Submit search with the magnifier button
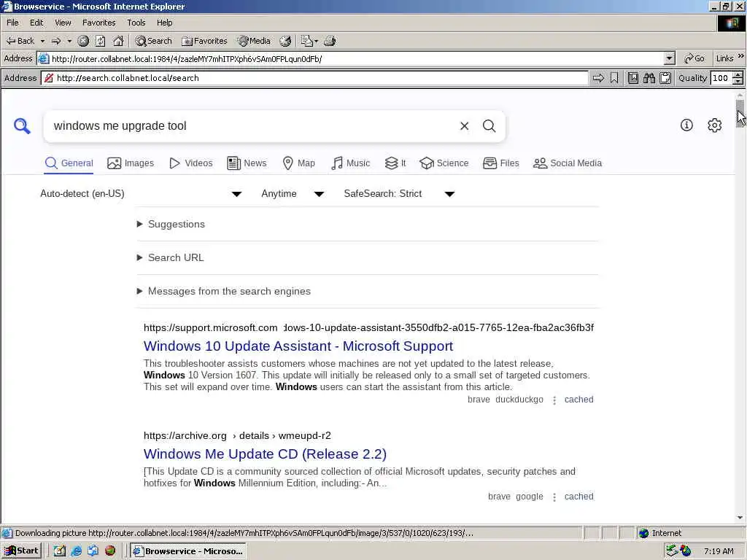747x560 pixels. (489, 125)
